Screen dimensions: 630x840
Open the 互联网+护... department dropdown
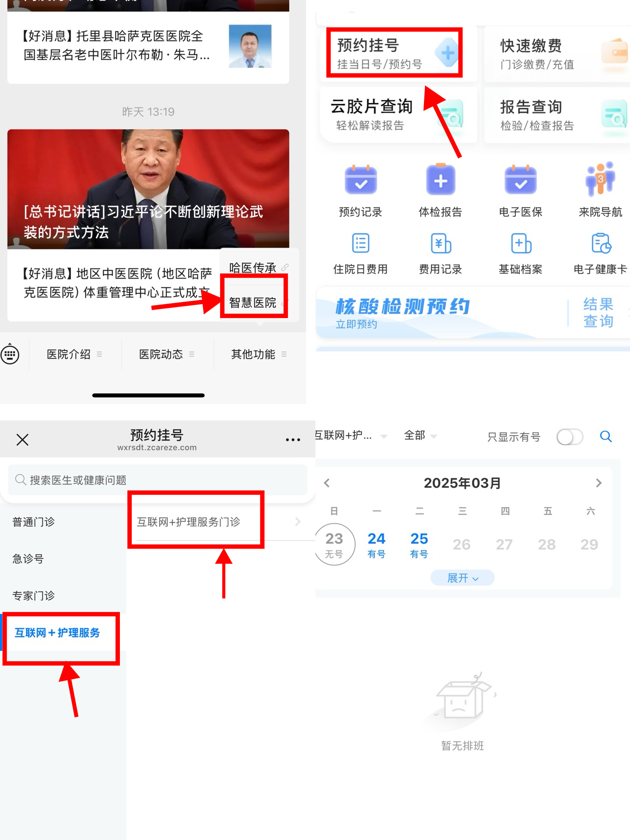350,436
